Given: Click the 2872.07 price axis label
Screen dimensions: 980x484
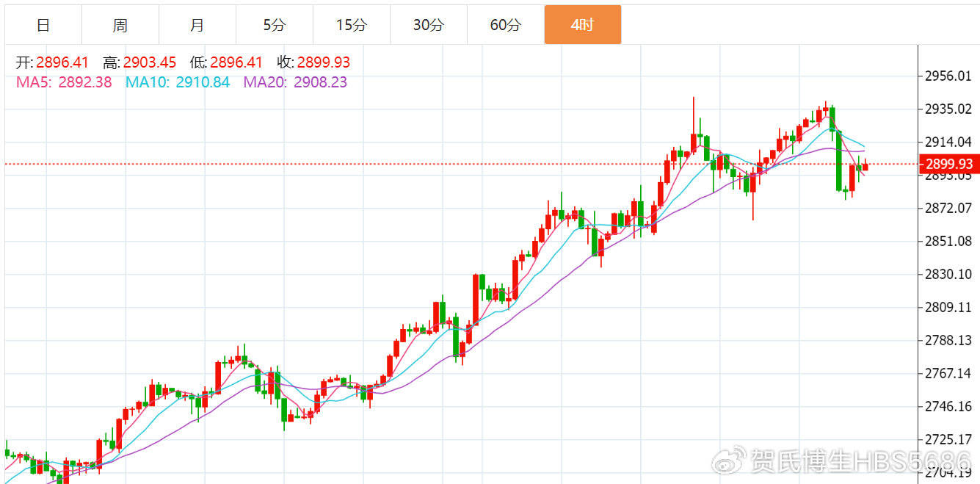Looking at the screenshot, I should point(948,209).
